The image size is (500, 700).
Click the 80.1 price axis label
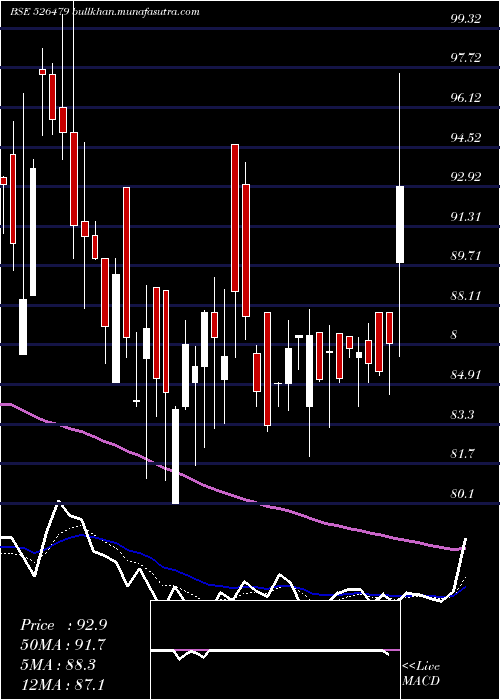tap(462, 494)
